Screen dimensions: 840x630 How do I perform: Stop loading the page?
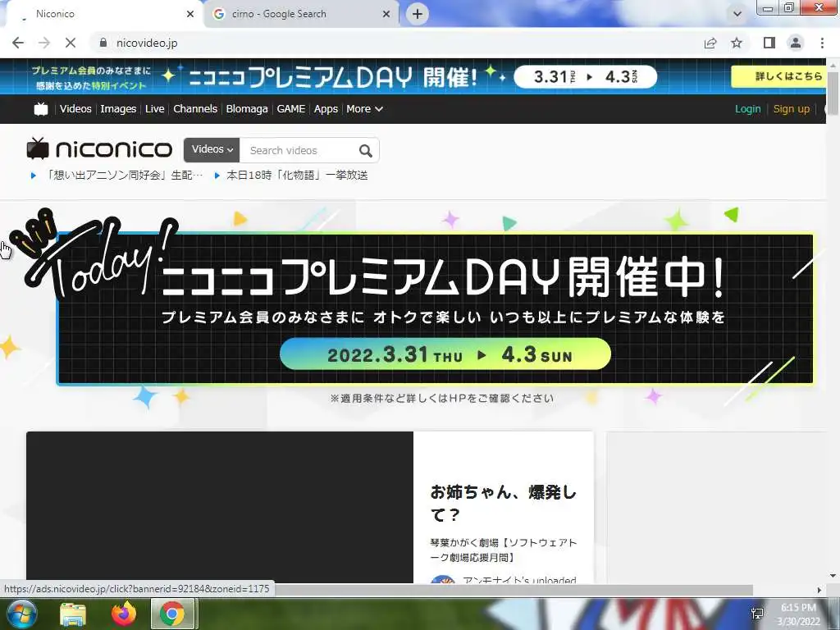pyautogui.click(x=71, y=43)
